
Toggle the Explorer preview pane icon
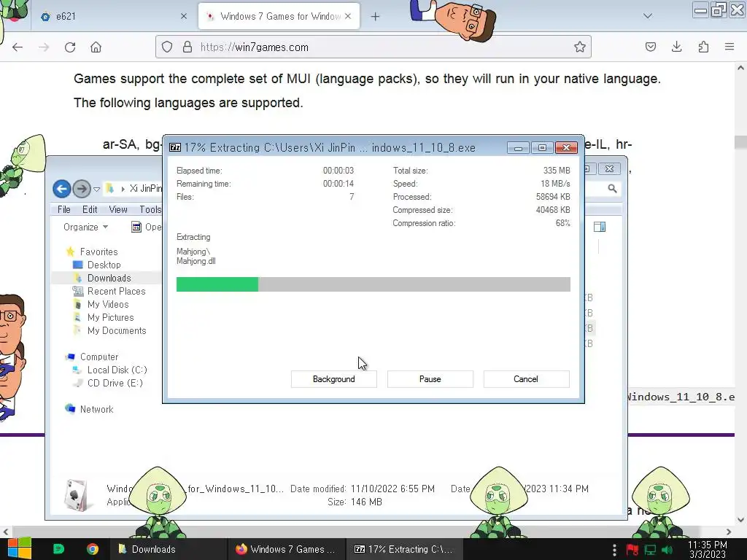pyautogui.click(x=600, y=227)
